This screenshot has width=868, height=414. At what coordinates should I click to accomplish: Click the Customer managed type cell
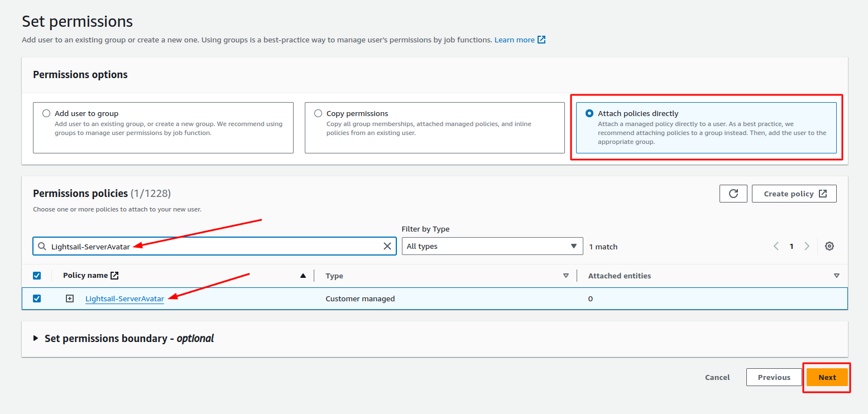point(360,299)
